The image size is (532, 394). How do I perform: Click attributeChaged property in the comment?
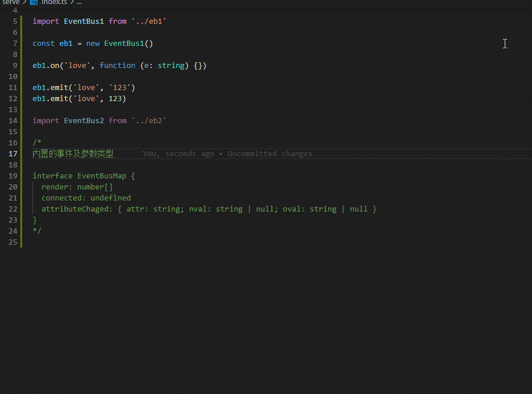(x=75, y=209)
